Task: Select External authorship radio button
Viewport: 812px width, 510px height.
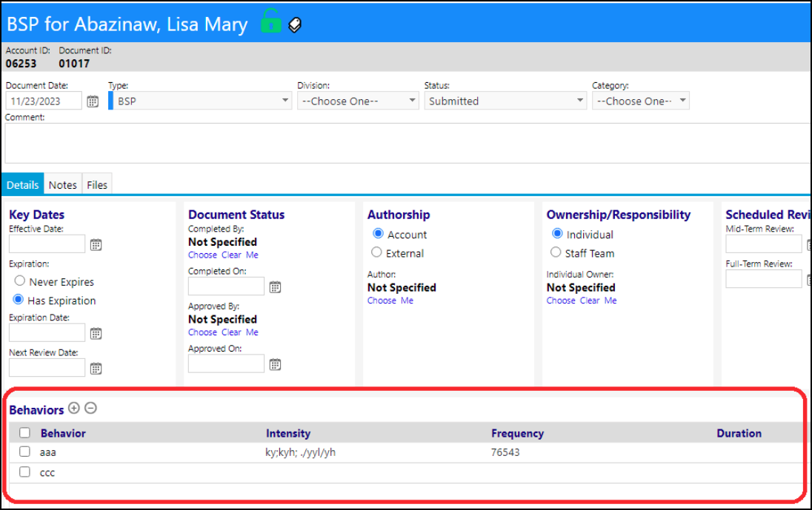Action: tap(376, 252)
